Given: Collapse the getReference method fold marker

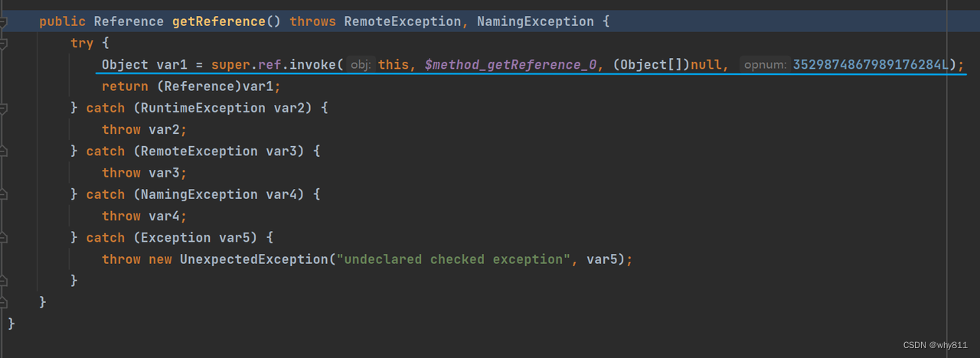Looking at the screenshot, I should tap(3, 21).
